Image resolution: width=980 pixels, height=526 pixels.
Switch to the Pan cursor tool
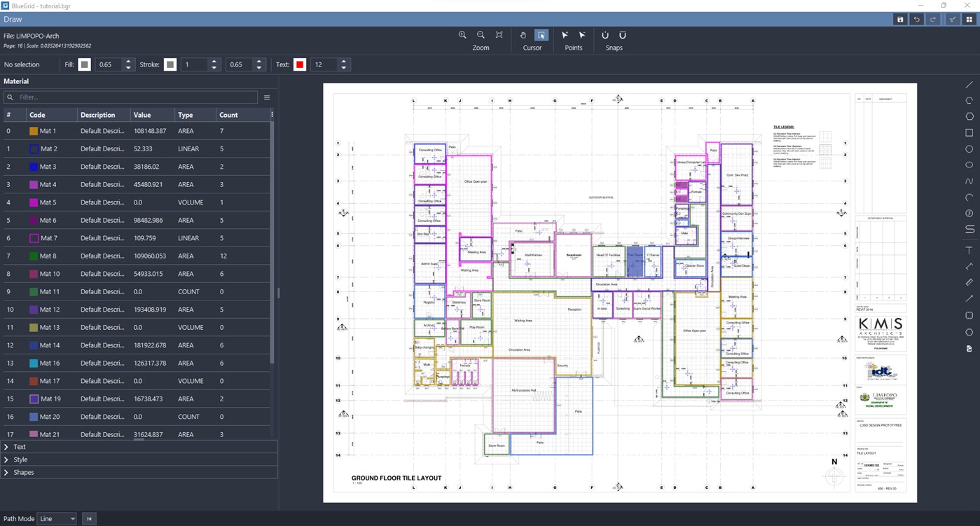point(523,35)
